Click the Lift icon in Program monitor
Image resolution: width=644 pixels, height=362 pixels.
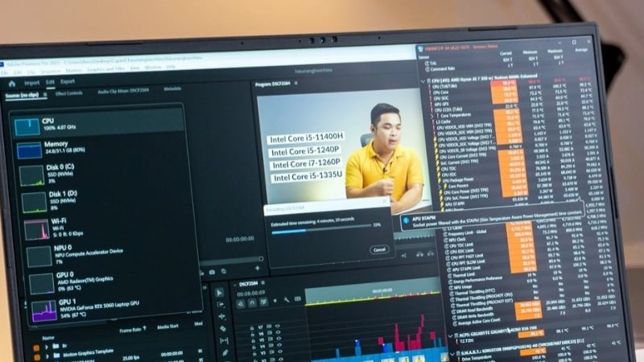coord(419,254)
